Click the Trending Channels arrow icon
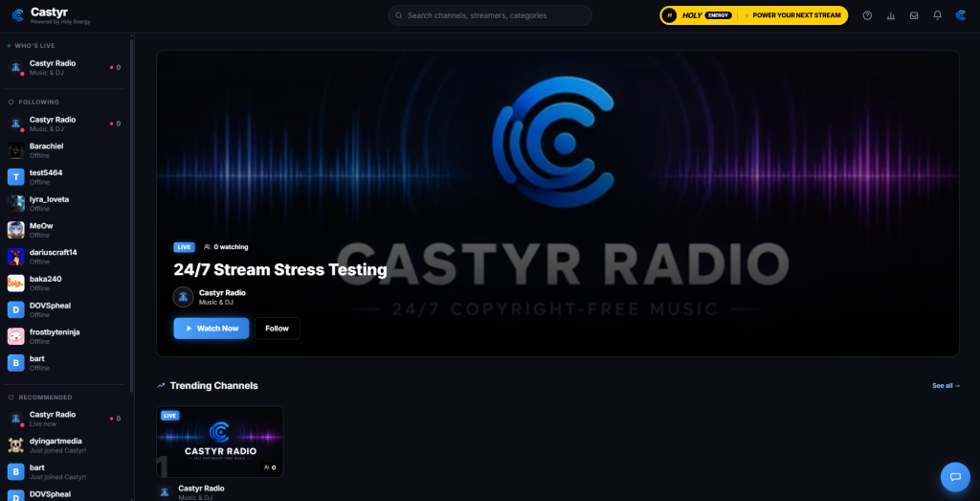Image resolution: width=980 pixels, height=501 pixels. (161, 386)
